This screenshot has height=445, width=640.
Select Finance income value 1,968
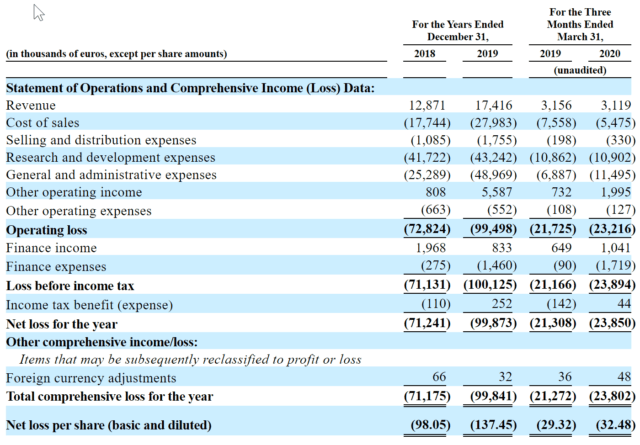(430, 248)
